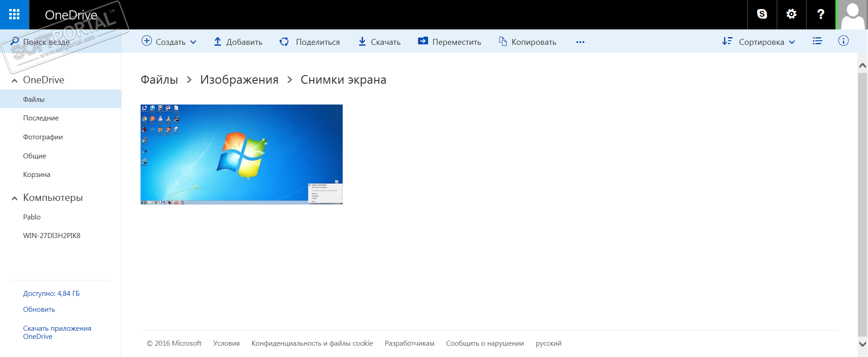
Task: Click the Копировать toolbar label
Action: pyautogui.click(x=534, y=42)
